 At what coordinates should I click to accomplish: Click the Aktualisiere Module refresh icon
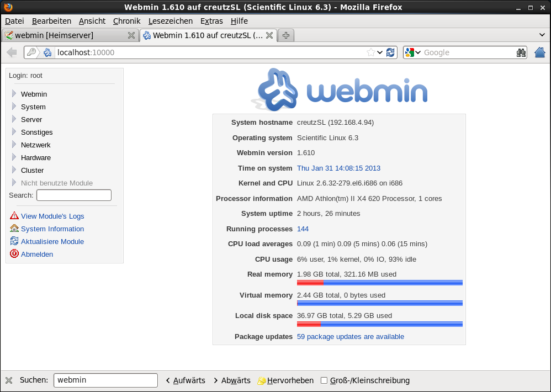click(14, 241)
